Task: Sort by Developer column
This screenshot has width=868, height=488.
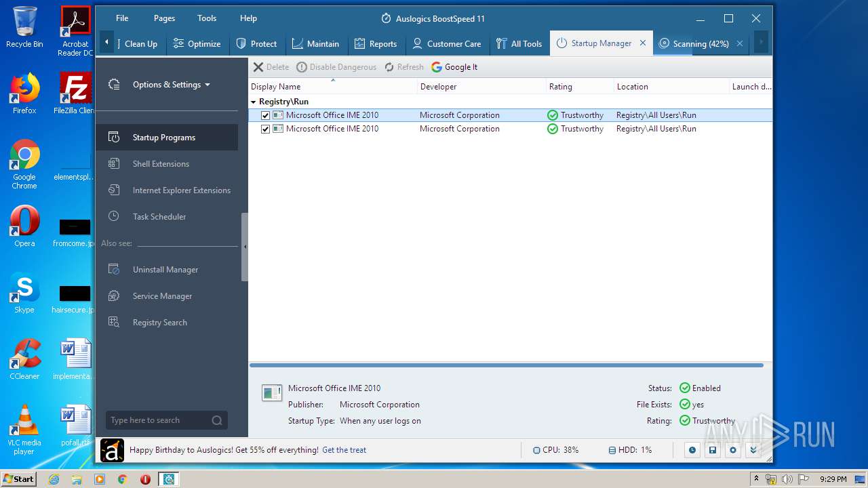Action: tap(481, 86)
